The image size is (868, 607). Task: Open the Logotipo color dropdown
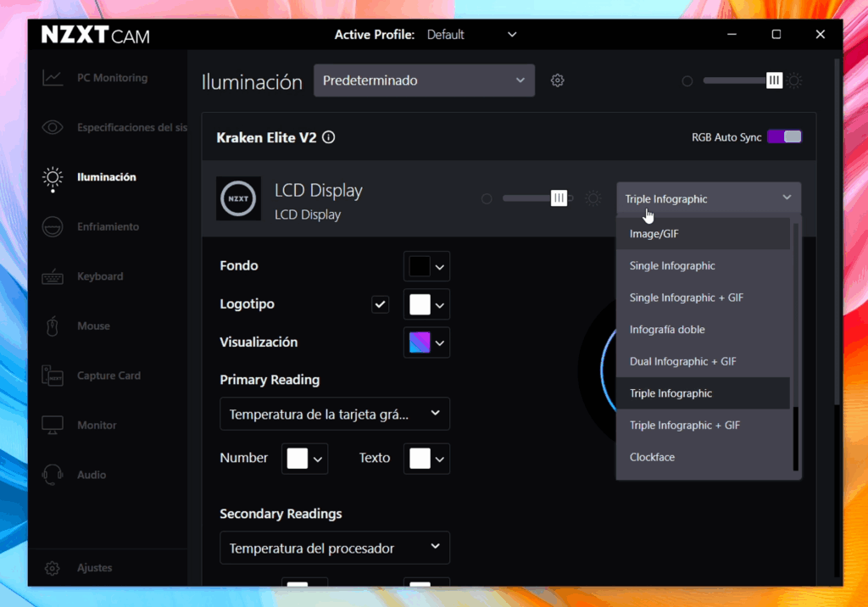pos(426,304)
